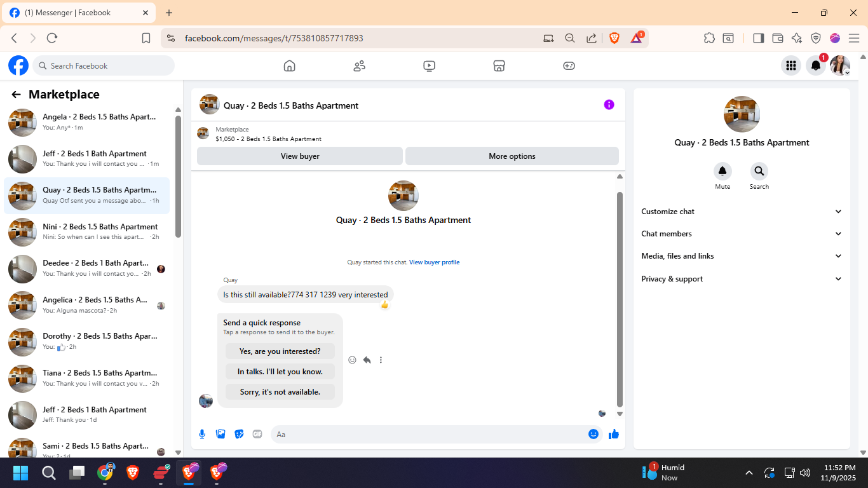
Task: Search within the Quay conversation
Action: [x=759, y=171]
